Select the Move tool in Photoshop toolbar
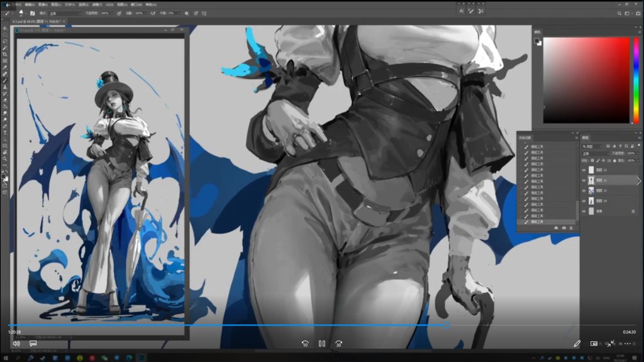Screen dimensions: 644x362 pyautogui.click(x=5, y=28)
